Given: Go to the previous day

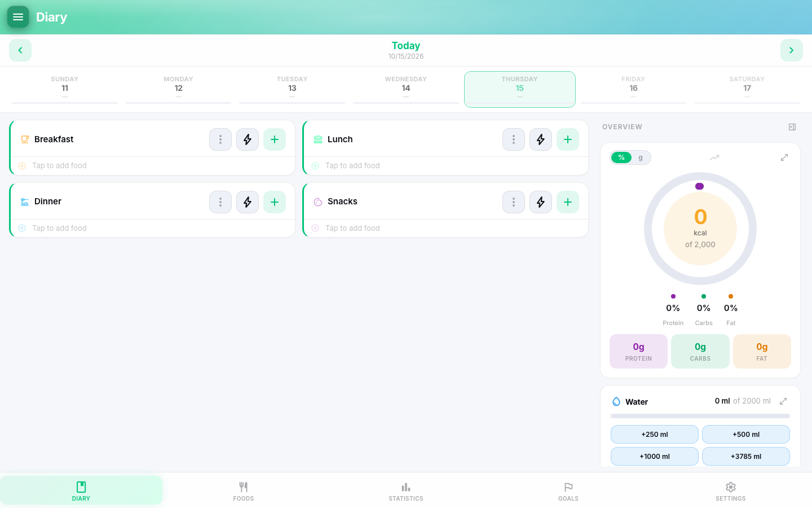Looking at the screenshot, I should (20, 50).
